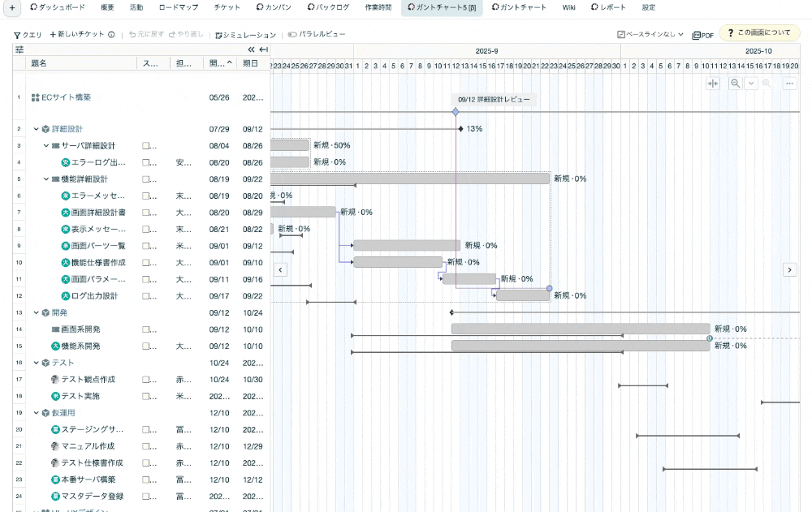
Task: Select the 画面系開発 Gantt bar
Action: (x=581, y=329)
